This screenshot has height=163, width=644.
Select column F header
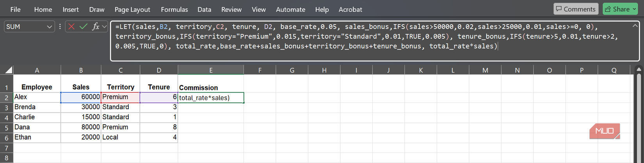(x=260, y=70)
